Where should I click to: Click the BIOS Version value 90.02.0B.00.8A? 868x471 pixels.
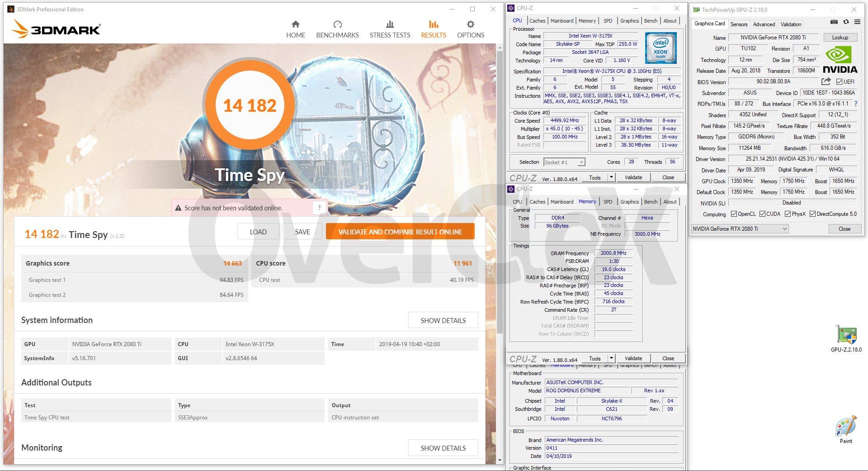[x=774, y=81]
